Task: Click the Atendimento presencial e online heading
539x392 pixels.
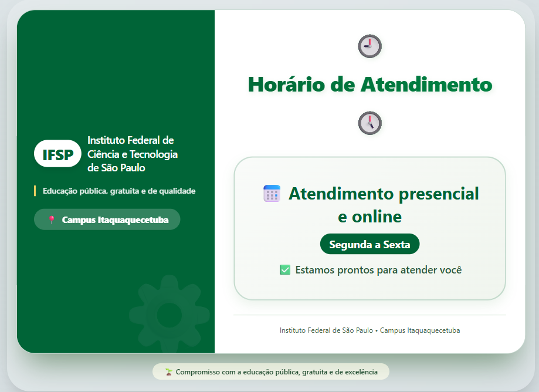Action: coord(382,205)
